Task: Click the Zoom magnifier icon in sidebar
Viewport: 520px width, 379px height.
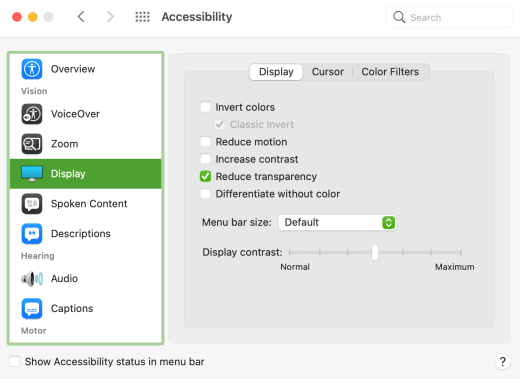Action: click(x=32, y=144)
